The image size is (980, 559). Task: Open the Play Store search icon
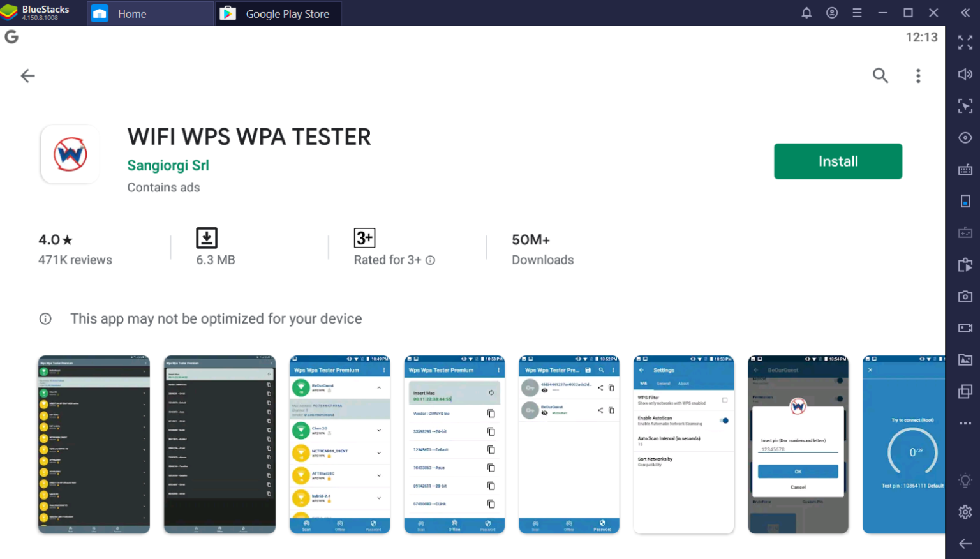pos(880,75)
